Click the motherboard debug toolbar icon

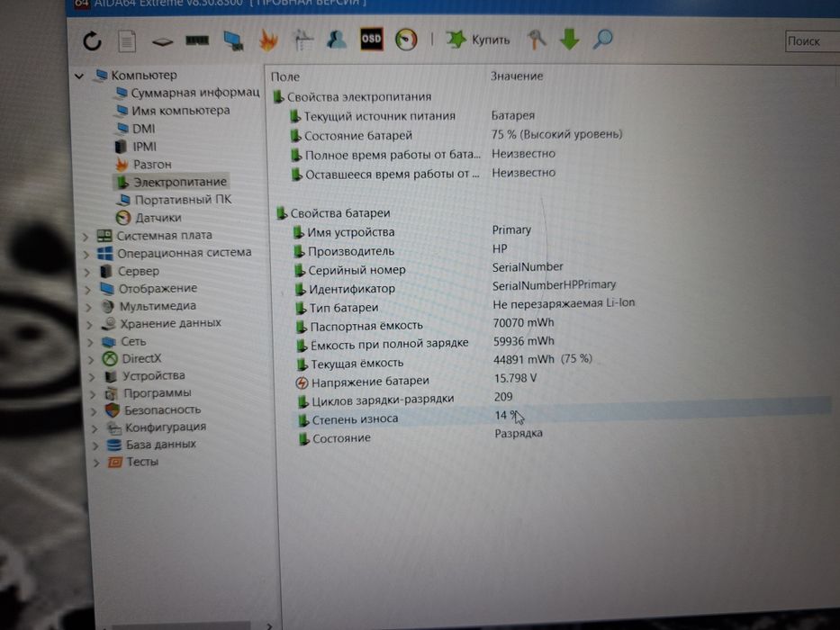pos(162,41)
